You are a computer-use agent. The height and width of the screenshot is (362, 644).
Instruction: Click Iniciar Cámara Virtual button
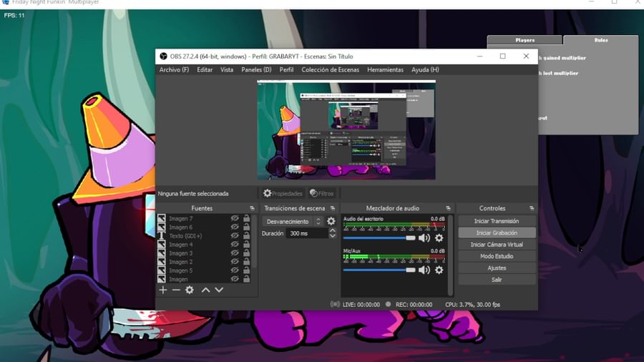(x=497, y=244)
